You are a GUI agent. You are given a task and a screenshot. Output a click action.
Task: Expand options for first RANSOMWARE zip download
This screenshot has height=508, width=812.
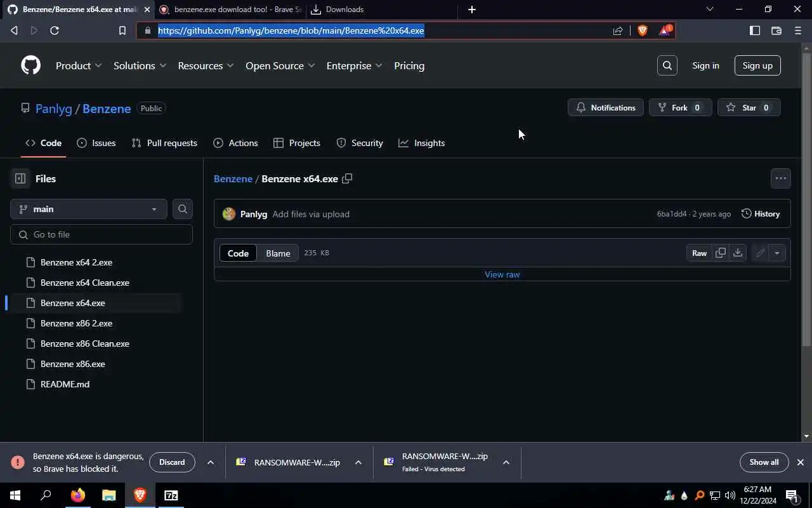358,462
